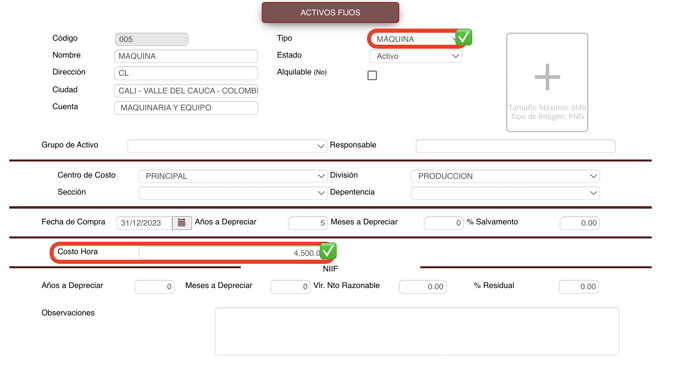The image size is (688, 373).
Task: Focus the Vlr. Nto Razonable field
Action: coord(423,287)
